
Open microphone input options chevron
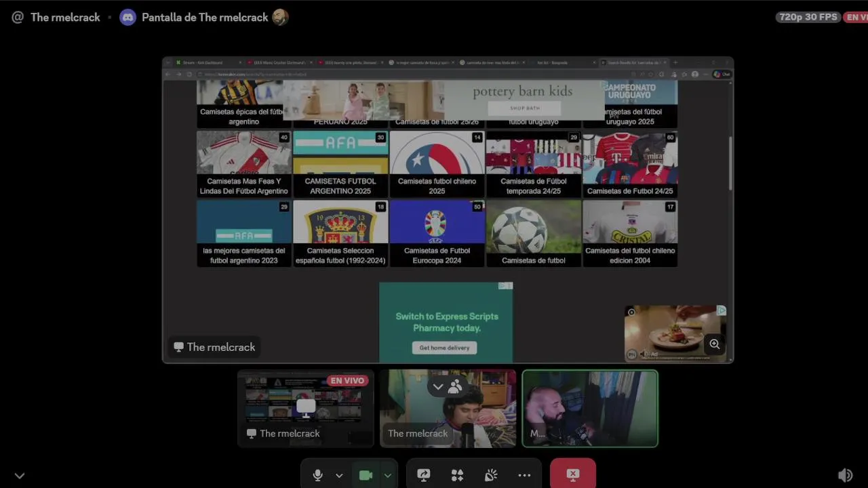(339, 476)
